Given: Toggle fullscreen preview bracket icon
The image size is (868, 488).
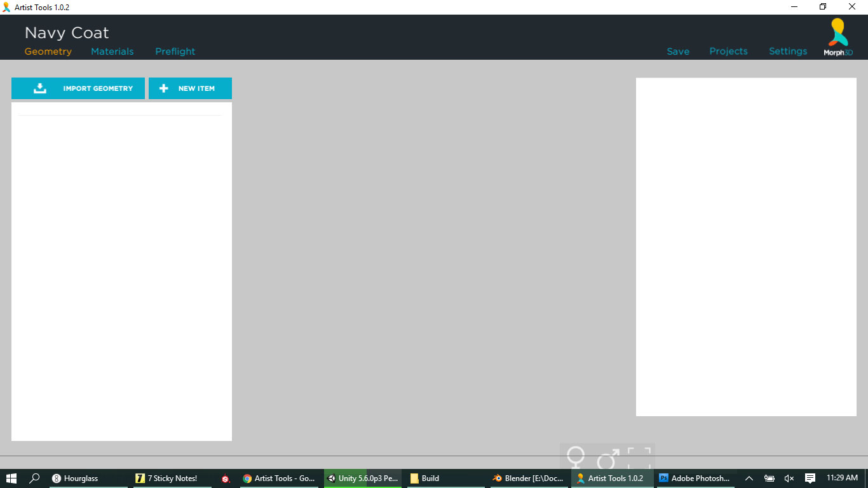Looking at the screenshot, I should tap(639, 457).
